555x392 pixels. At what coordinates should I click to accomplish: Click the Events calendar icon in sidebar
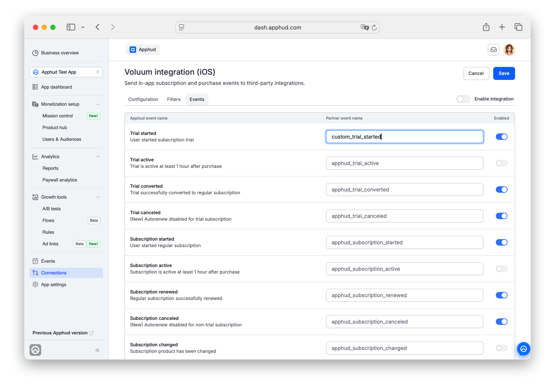click(x=35, y=261)
